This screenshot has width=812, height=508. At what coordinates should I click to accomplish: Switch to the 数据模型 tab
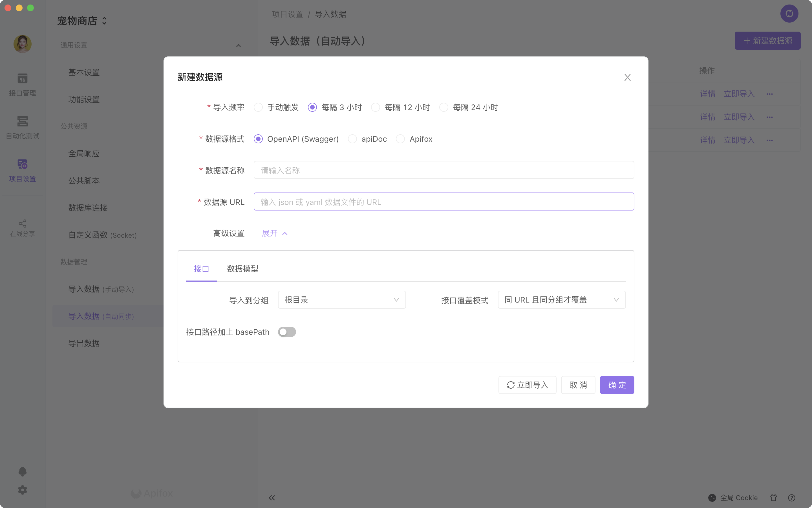pos(242,269)
